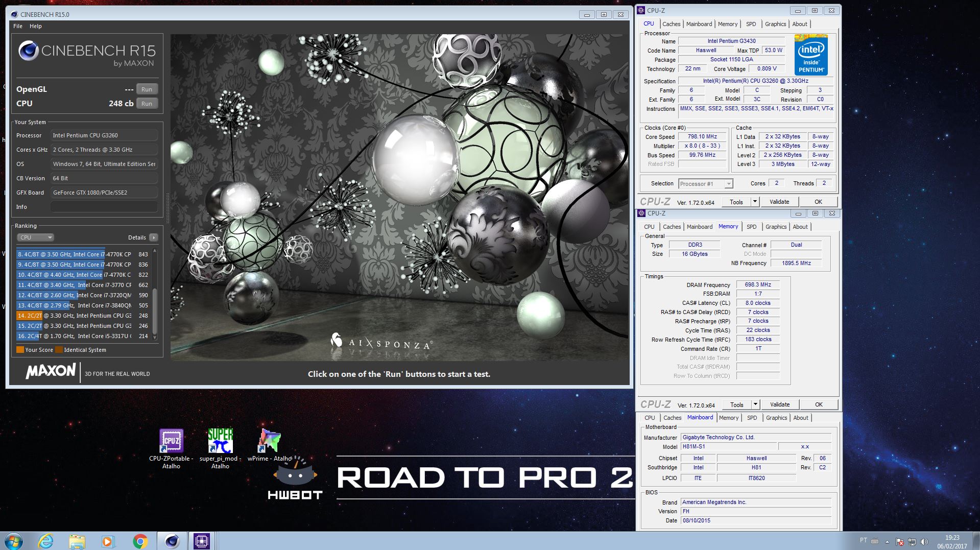Viewport: 980px width, 550px height.
Task: Open Windows Media Player taskbar icon
Action: [108, 541]
